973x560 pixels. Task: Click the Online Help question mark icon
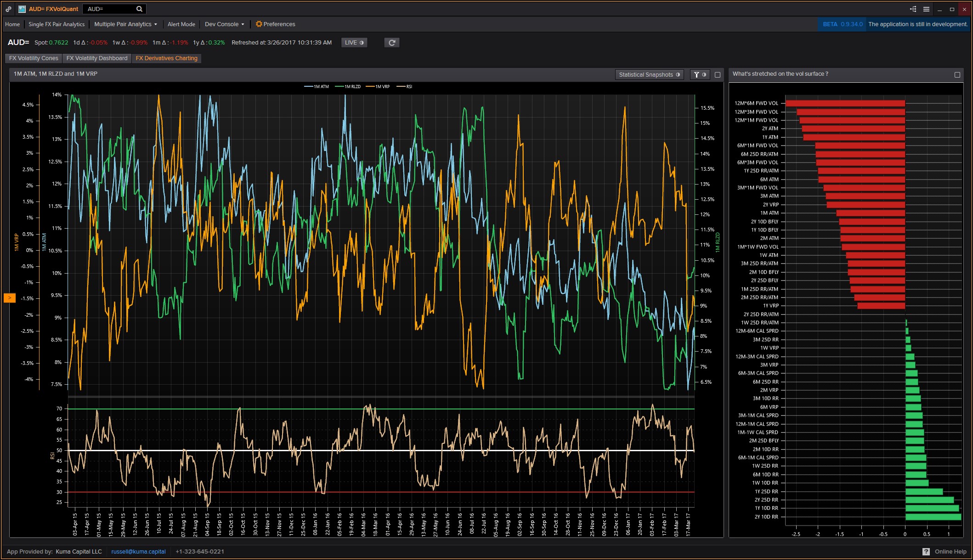926,551
